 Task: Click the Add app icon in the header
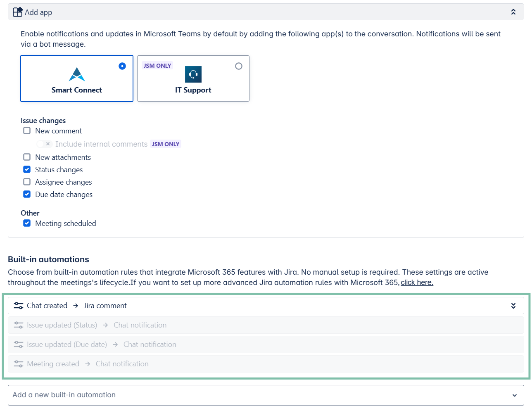click(x=18, y=12)
